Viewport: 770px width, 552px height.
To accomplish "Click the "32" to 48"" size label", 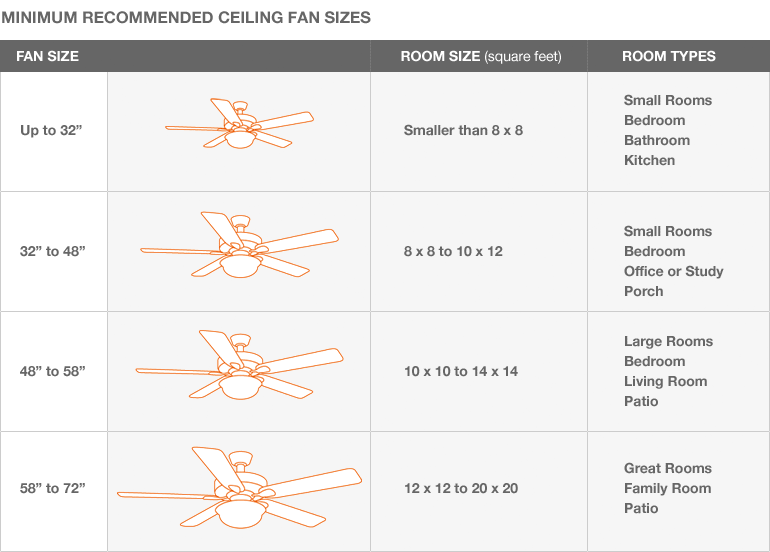I will [x=53, y=251].
